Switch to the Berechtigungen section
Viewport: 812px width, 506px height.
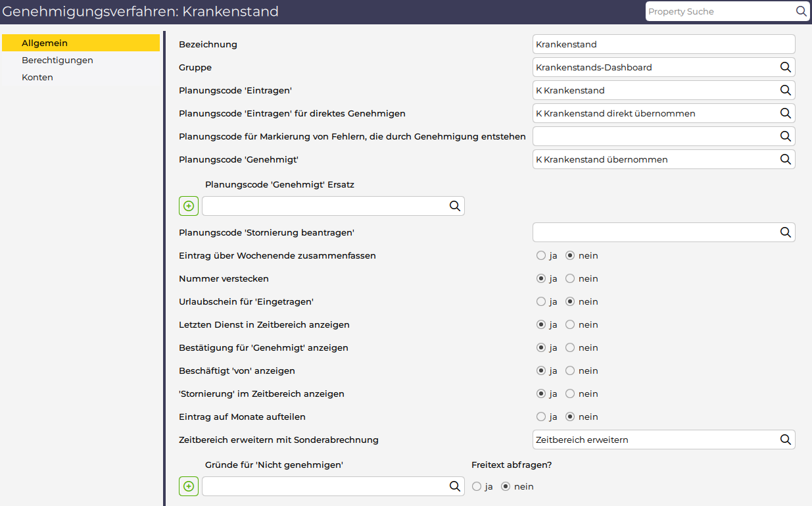(57, 60)
